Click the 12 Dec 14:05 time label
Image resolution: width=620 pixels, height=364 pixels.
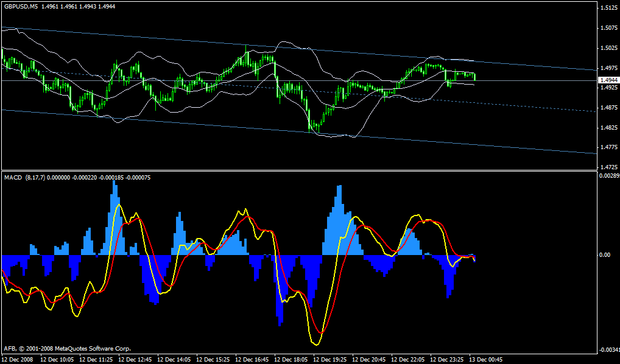[174, 360]
